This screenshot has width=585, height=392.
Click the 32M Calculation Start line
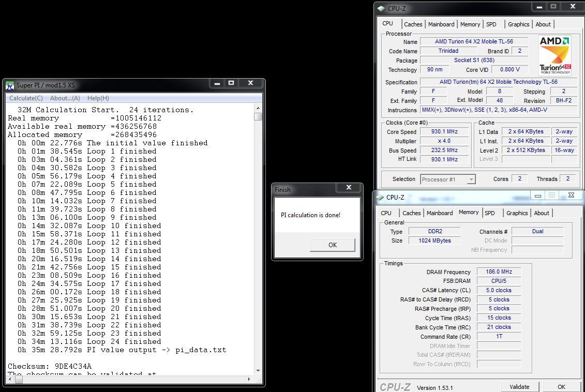[x=106, y=110]
